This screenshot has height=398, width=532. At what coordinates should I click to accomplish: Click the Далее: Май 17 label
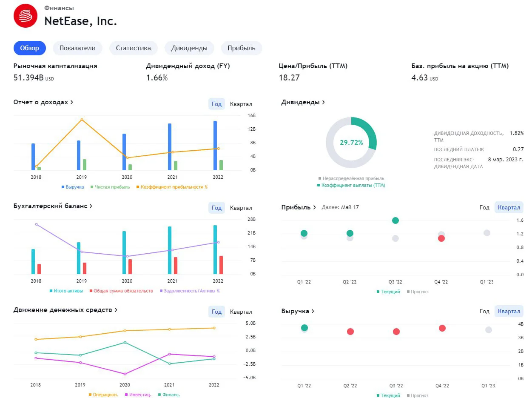340,207
